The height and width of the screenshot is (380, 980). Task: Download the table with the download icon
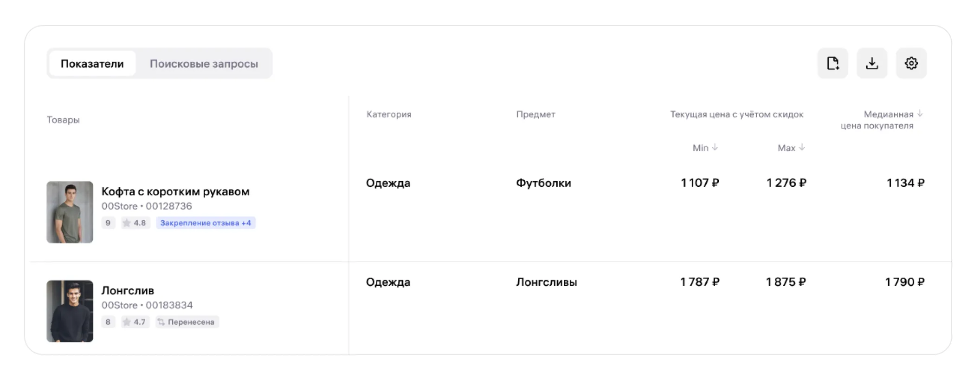coord(872,63)
